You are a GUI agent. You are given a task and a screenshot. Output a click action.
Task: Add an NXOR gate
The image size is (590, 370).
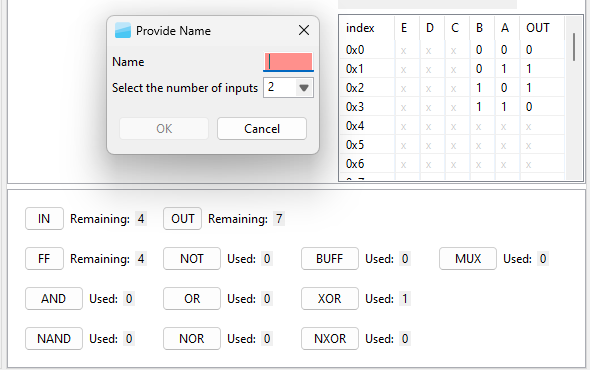tap(330, 338)
